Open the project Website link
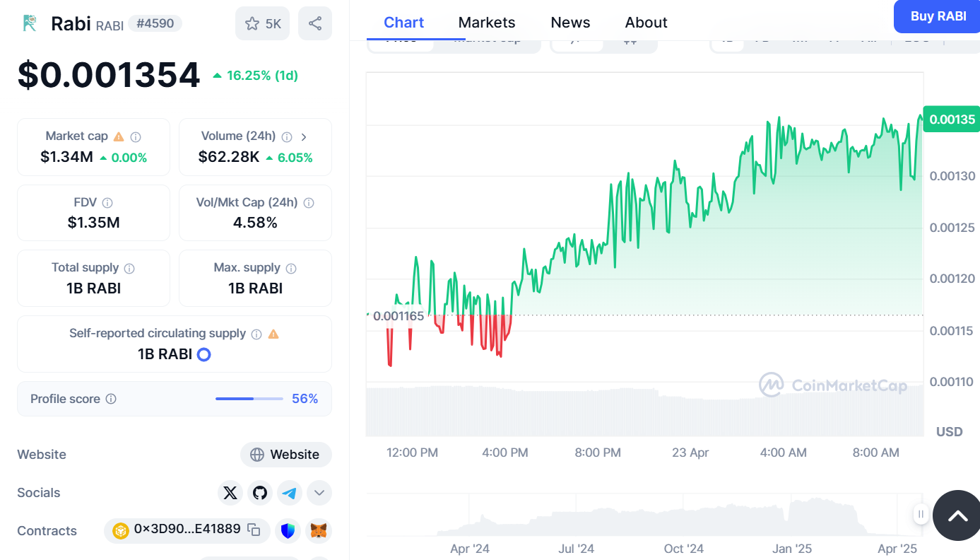 point(285,455)
